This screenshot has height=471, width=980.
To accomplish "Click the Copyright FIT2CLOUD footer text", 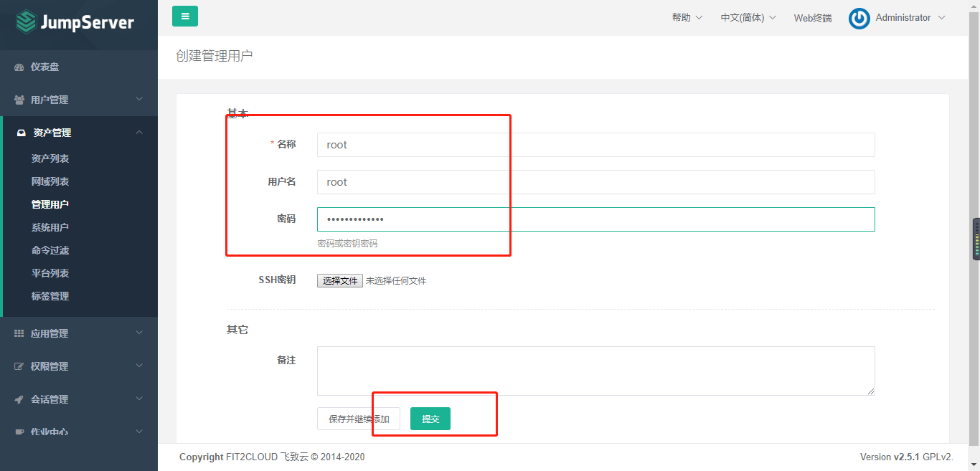I will coord(272,457).
